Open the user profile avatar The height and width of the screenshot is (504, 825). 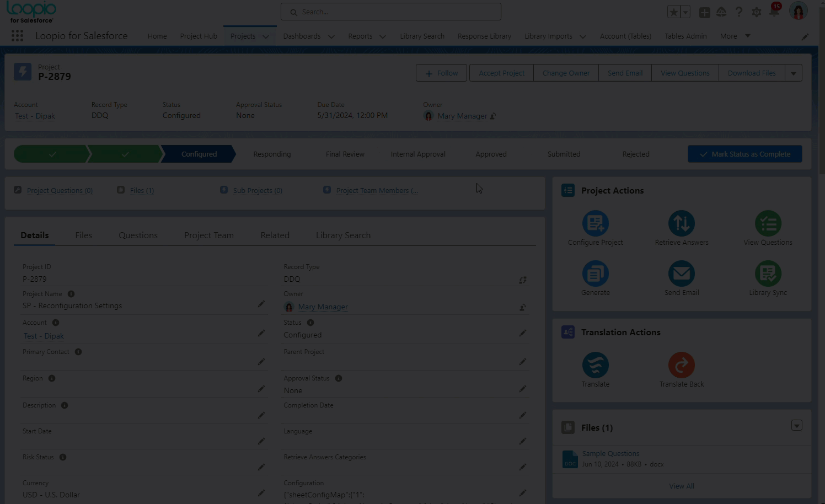[798, 11]
